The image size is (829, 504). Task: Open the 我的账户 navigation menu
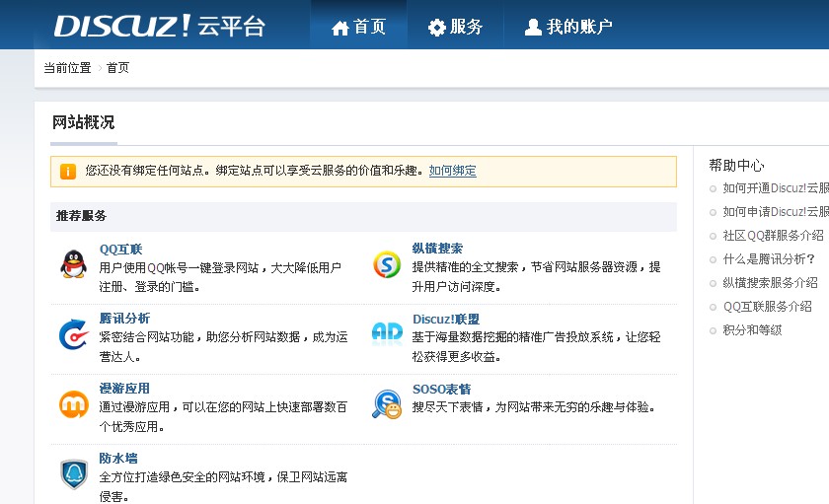coord(568,27)
